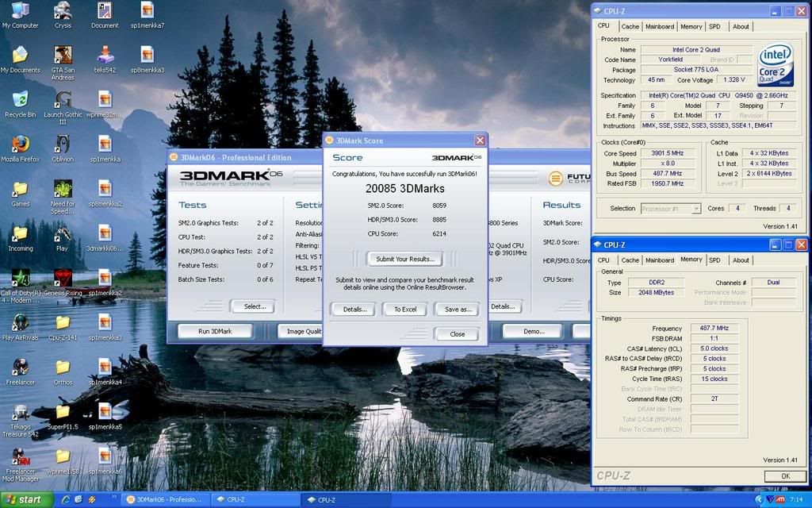Click the My Computer icon
This screenshot has height=508, width=812.
[20, 11]
